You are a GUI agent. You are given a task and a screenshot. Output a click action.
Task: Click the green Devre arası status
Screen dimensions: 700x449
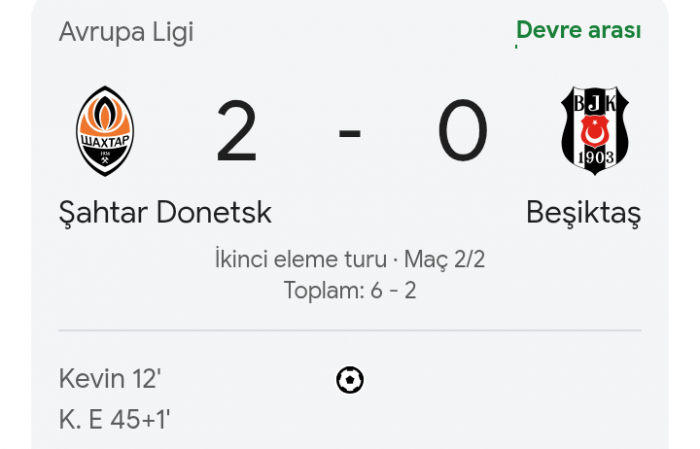click(579, 30)
